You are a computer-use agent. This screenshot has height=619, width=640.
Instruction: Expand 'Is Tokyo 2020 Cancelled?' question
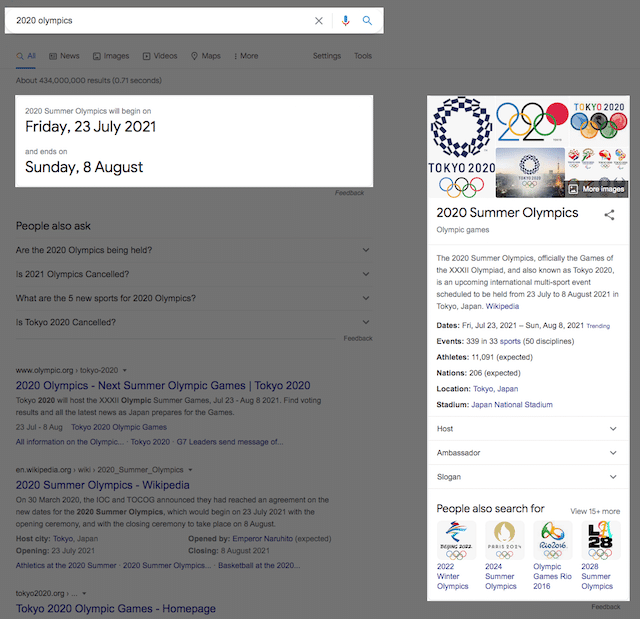(x=194, y=322)
